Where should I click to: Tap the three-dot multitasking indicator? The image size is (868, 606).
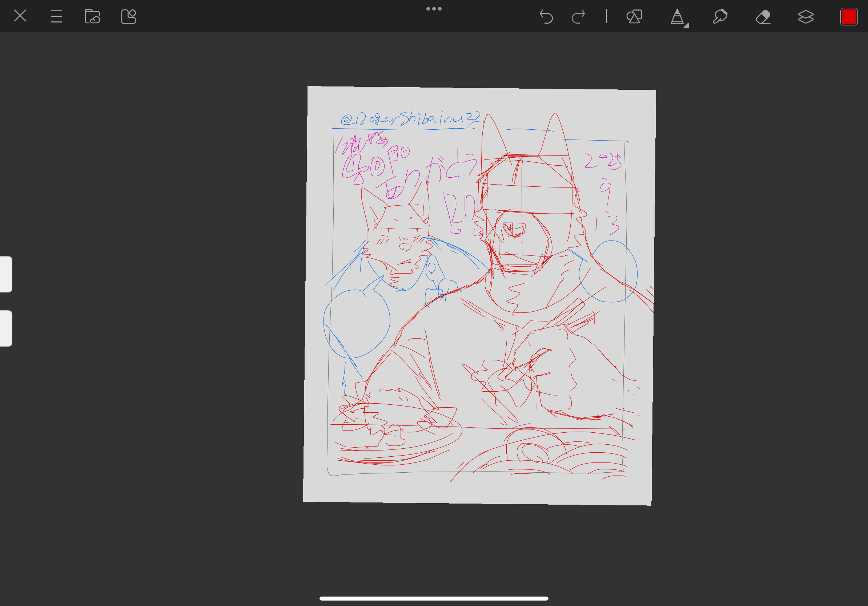coord(434,9)
